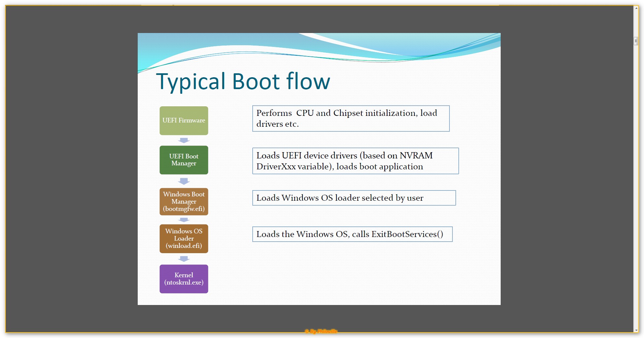Image resolution: width=644 pixels, height=338 pixels.
Task: Click the arrow above the Kernel box
Action: click(184, 259)
